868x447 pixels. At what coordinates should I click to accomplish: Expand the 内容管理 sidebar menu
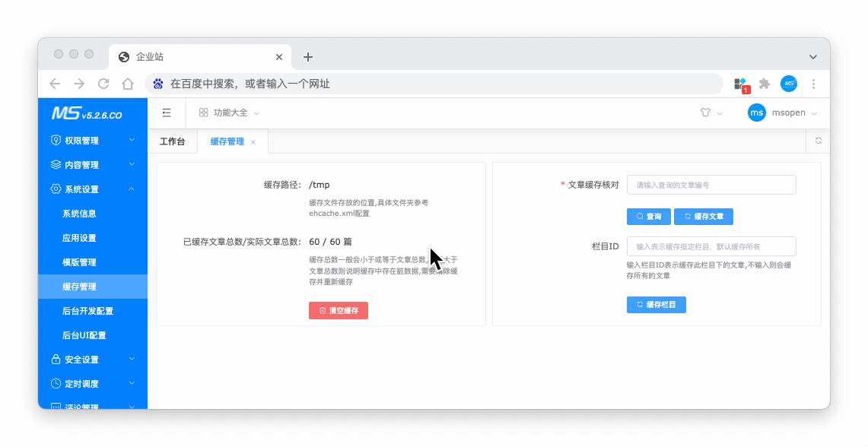coord(92,165)
